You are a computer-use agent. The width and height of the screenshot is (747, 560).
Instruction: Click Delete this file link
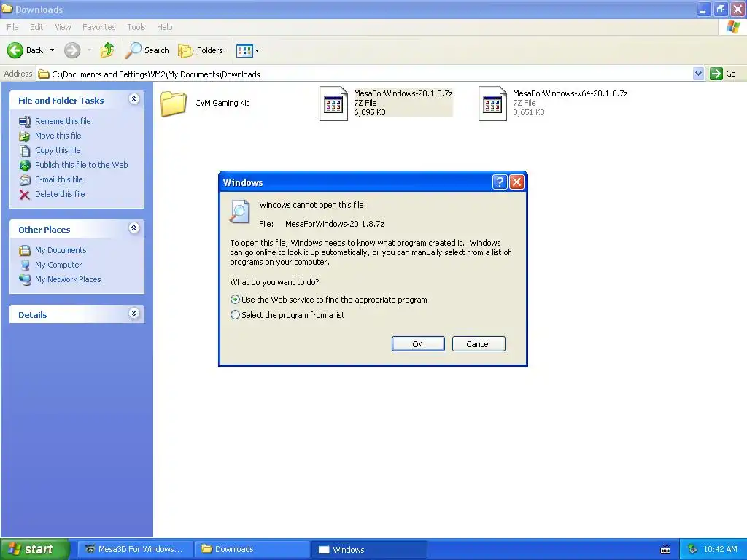[60, 194]
